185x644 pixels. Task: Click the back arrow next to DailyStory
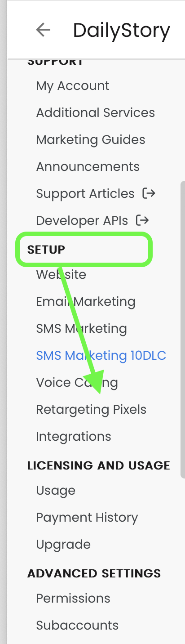tap(43, 30)
